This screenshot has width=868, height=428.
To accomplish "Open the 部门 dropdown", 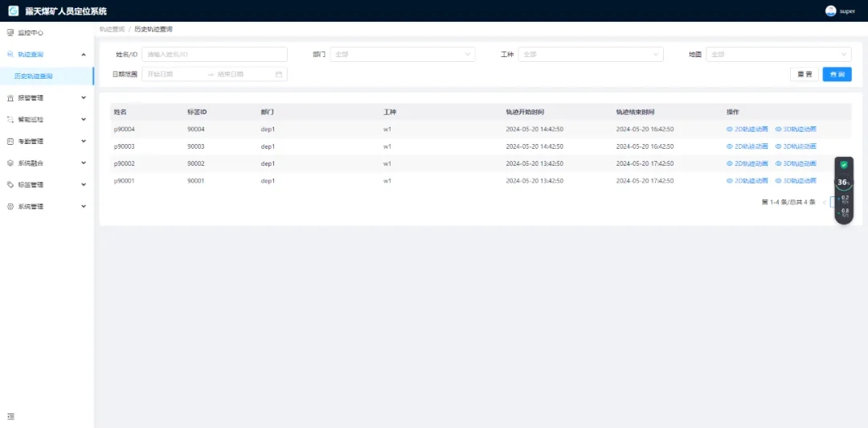I will (x=403, y=55).
